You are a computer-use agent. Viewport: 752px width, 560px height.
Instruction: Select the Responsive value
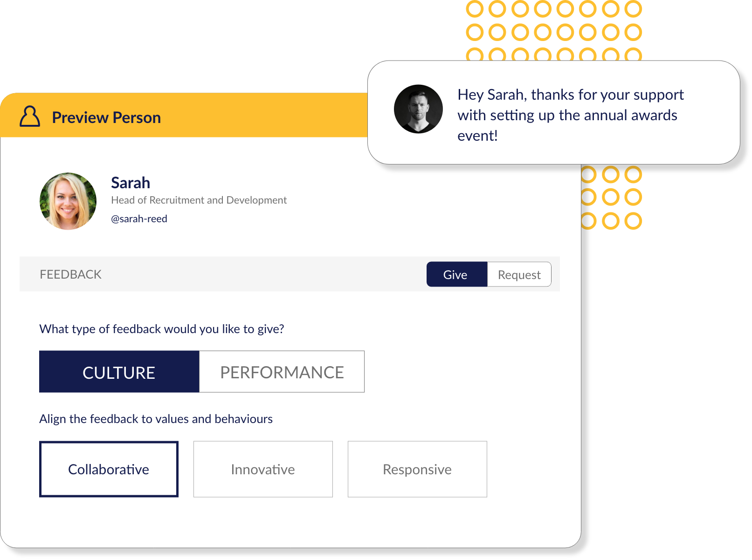(x=417, y=469)
